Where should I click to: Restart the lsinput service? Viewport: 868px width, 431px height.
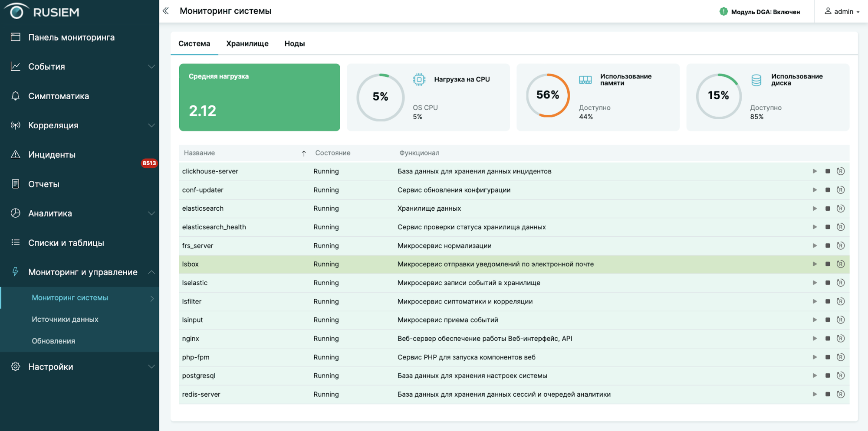pyautogui.click(x=841, y=320)
